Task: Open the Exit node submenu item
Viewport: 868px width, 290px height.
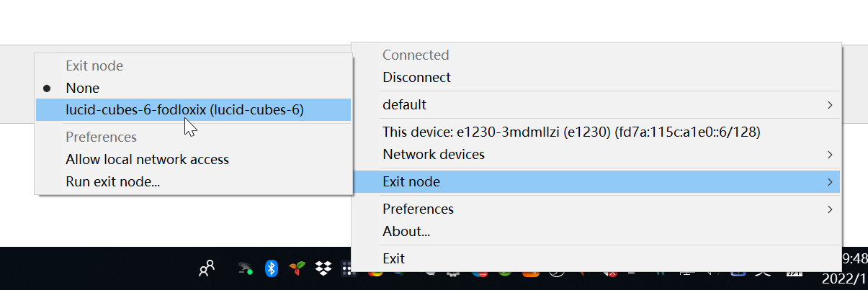Action: pyautogui.click(x=411, y=182)
